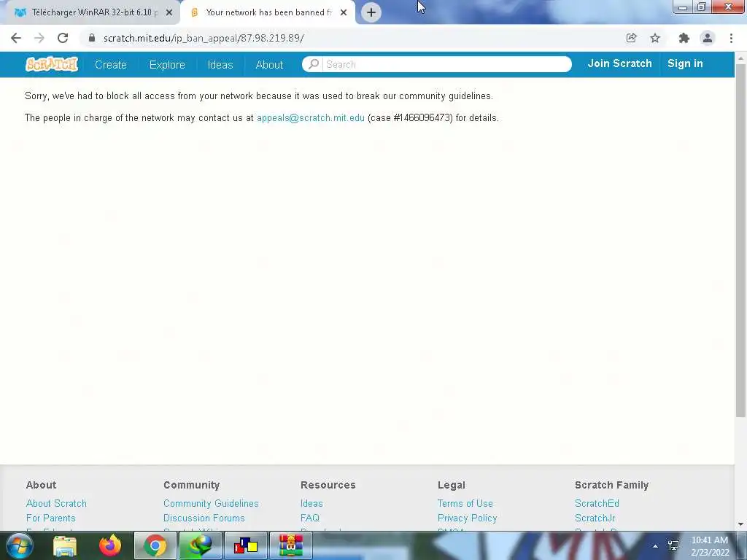Open the Discussion Forums footer link
The width and height of the screenshot is (747, 560).
[204, 518]
